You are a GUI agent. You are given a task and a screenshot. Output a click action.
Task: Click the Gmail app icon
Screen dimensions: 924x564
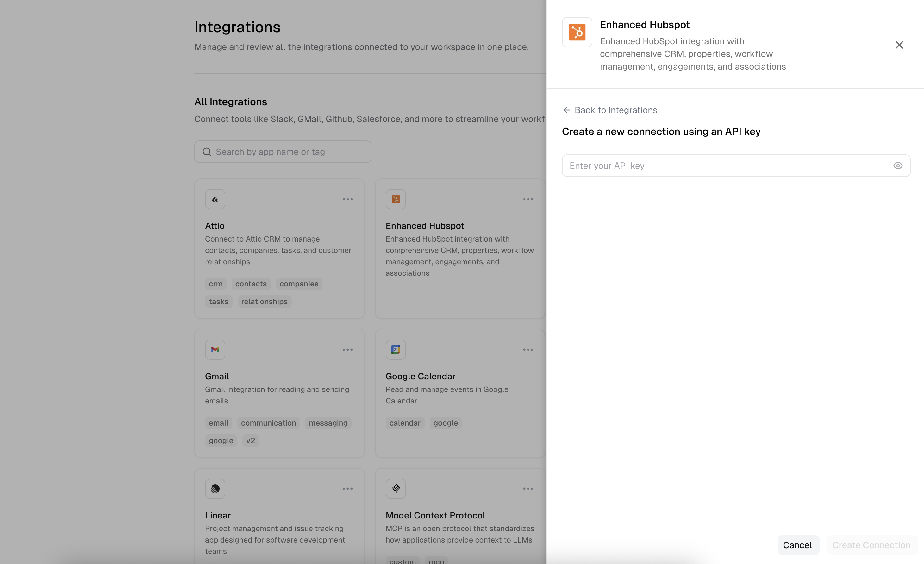pos(215,350)
